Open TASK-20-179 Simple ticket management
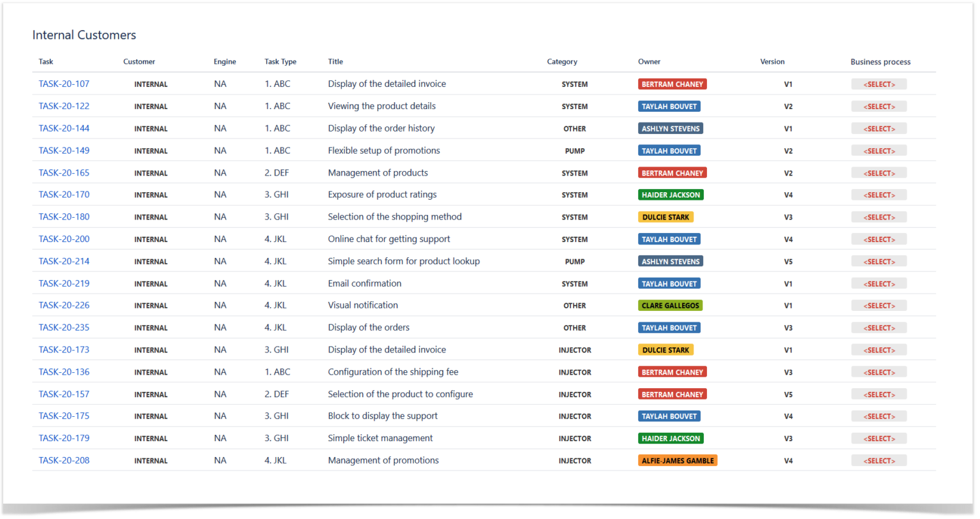980x519 pixels. tap(64, 438)
